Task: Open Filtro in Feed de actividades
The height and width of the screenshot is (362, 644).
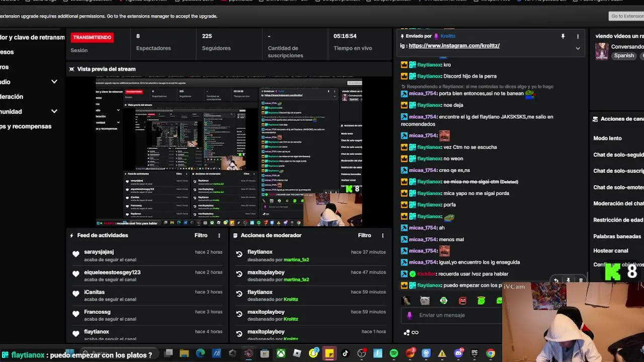Action: click(201, 235)
